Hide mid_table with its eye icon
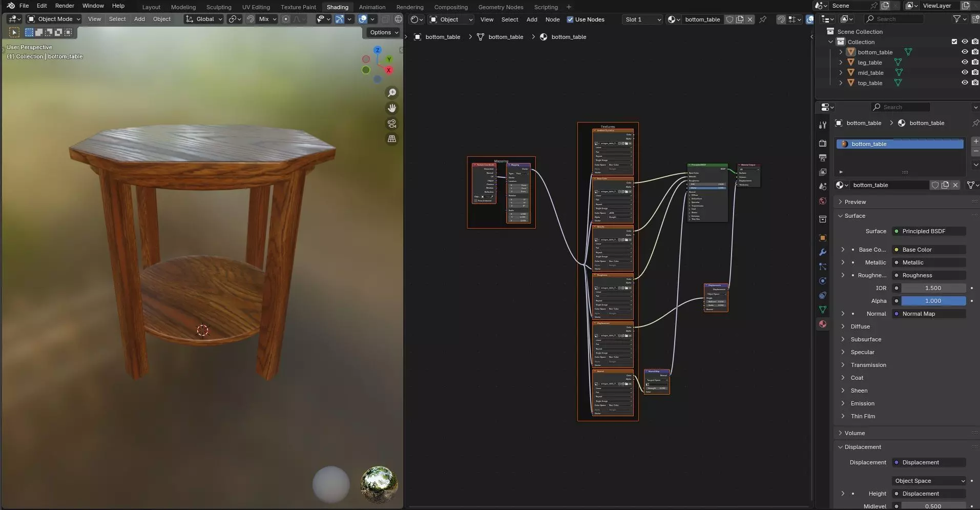Image resolution: width=980 pixels, height=510 pixels. pyautogui.click(x=965, y=73)
